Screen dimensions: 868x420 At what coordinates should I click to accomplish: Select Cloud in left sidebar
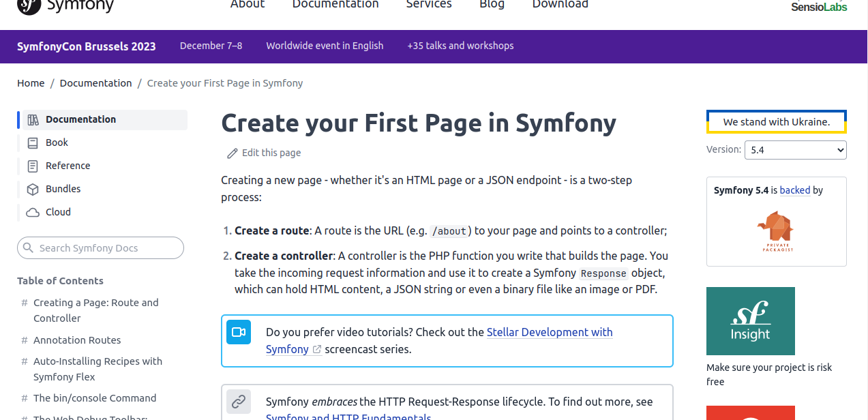click(x=59, y=212)
